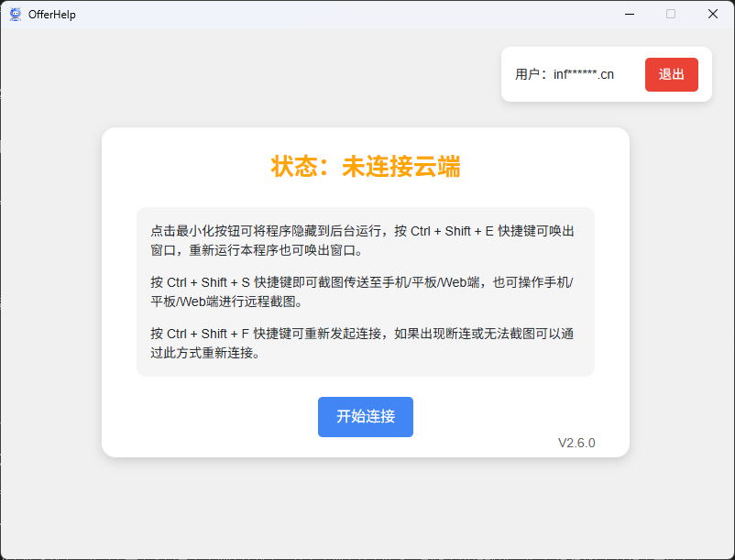Click the greyed-out maximize window button
The width and height of the screenshot is (735, 560).
(x=671, y=14)
